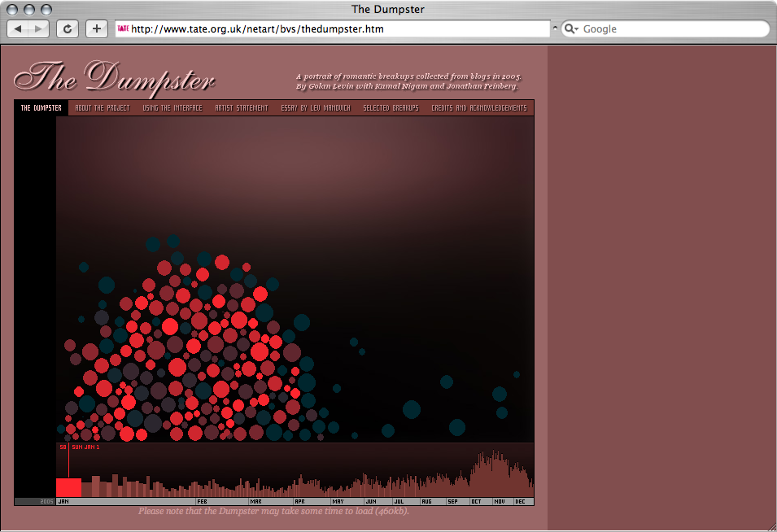Image resolution: width=777 pixels, height=532 pixels.
Task: Open Essay by Lev Manovich tab
Action: point(315,108)
